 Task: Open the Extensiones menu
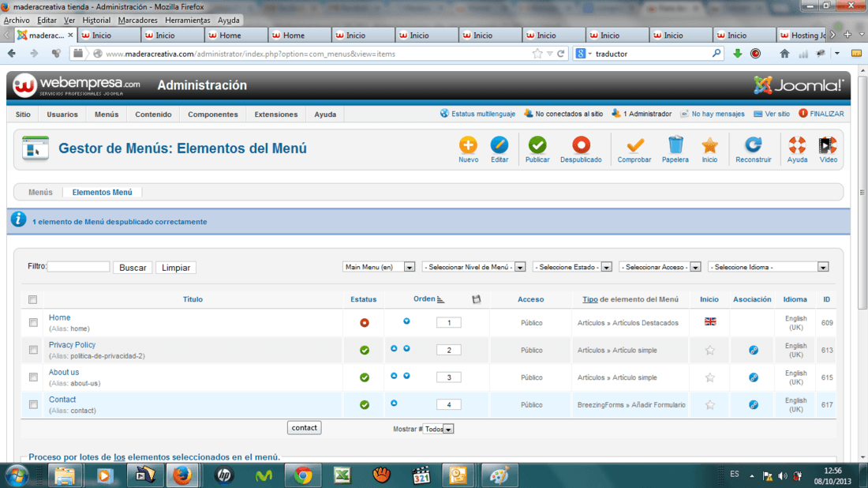point(275,114)
